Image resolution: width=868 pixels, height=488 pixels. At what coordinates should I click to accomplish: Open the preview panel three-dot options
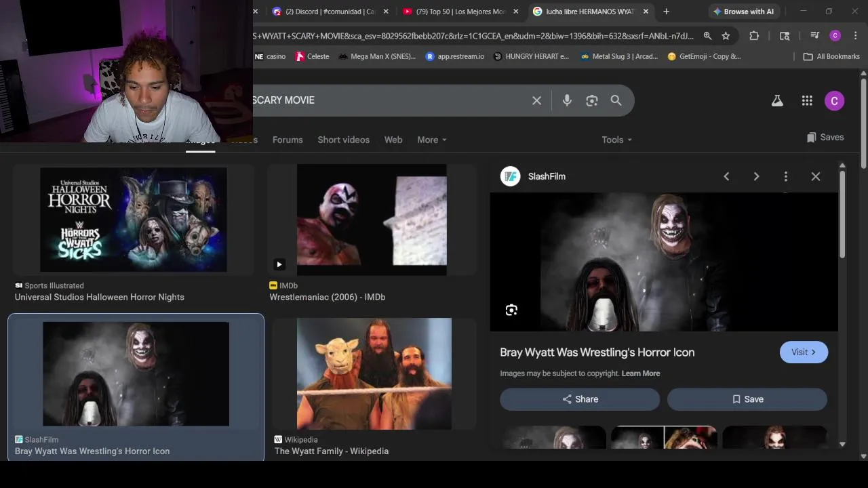tap(786, 176)
